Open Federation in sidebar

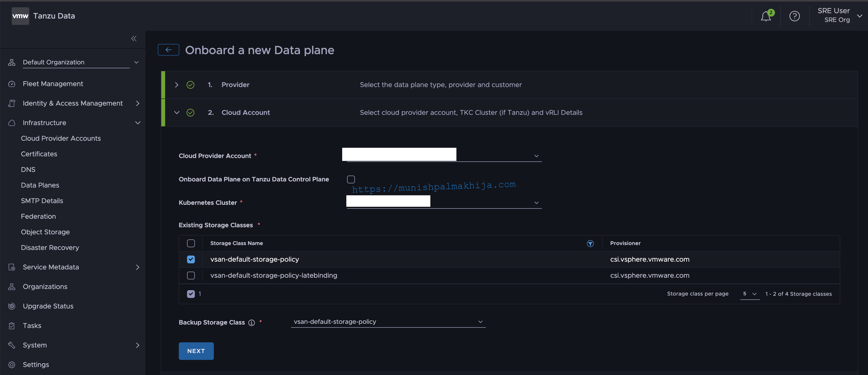38,217
